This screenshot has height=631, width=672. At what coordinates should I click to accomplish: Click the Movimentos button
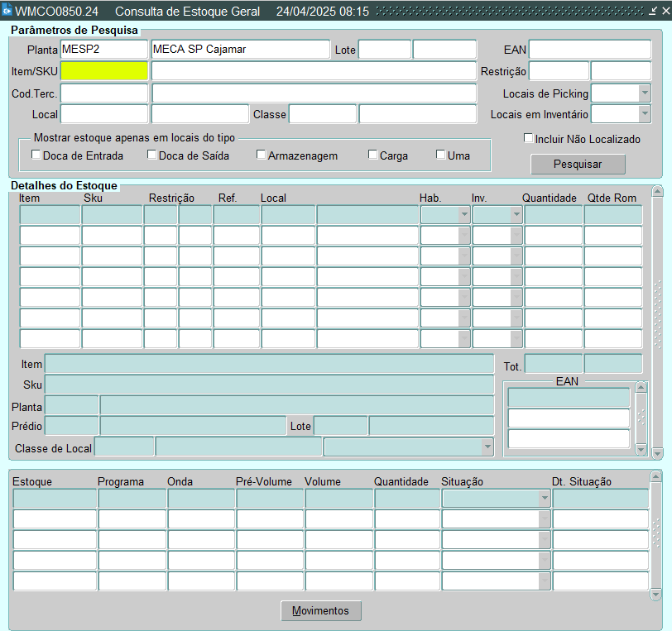click(321, 611)
